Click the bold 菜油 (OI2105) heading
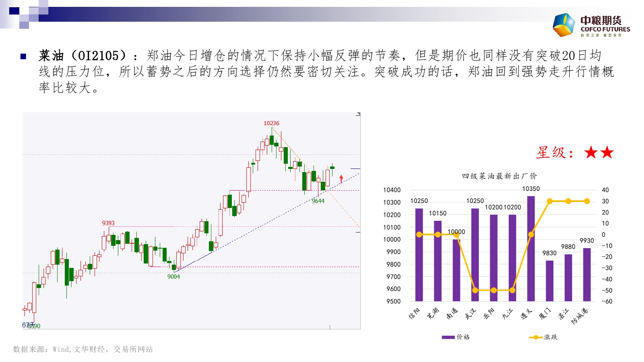The width and height of the screenshot is (644, 362). pos(83,56)
